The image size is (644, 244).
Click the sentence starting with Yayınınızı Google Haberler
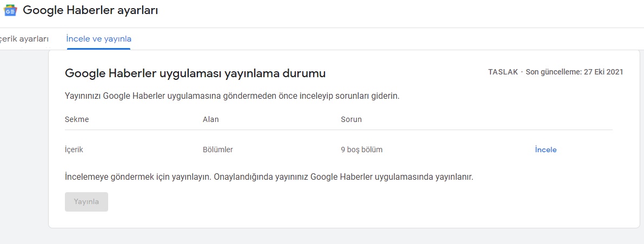coord(232,97)
